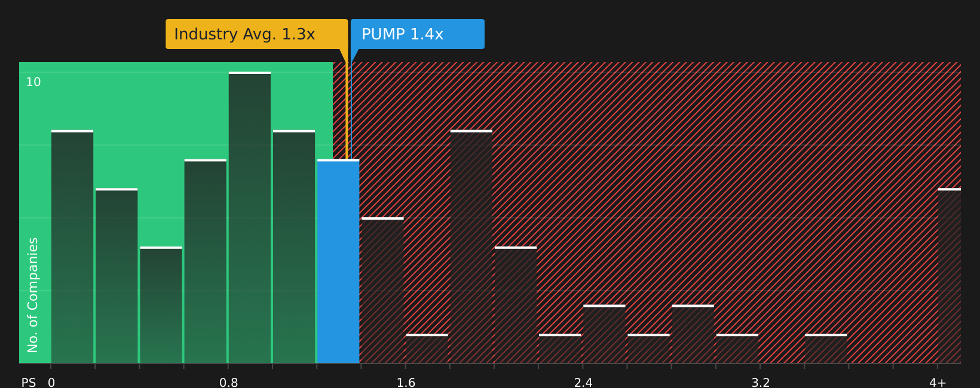The height and width of the screenshot is (388, 980).
Task: Select the blue PUMP histogram bar
Action: 338,261
